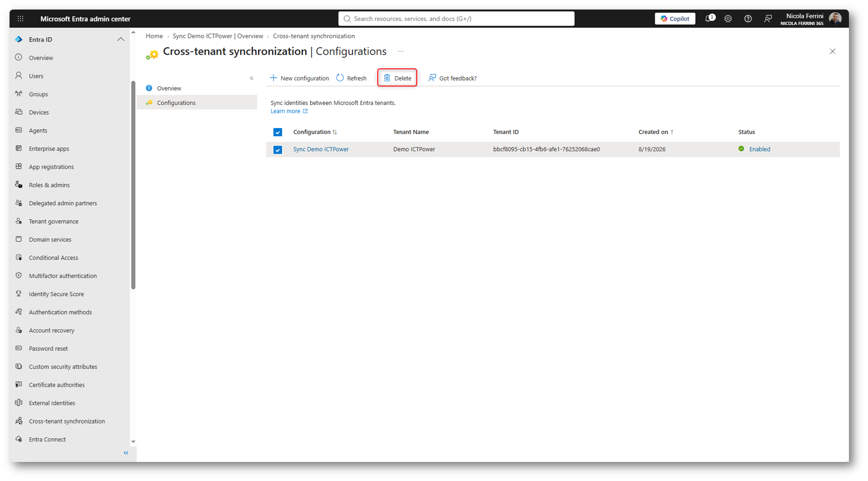This screenshot has height=481, width=868.
Task: Open the Copilot button
Action: 675,19
